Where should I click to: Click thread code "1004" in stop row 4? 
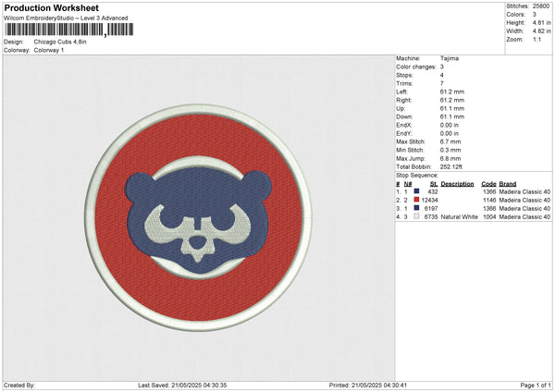489,217
